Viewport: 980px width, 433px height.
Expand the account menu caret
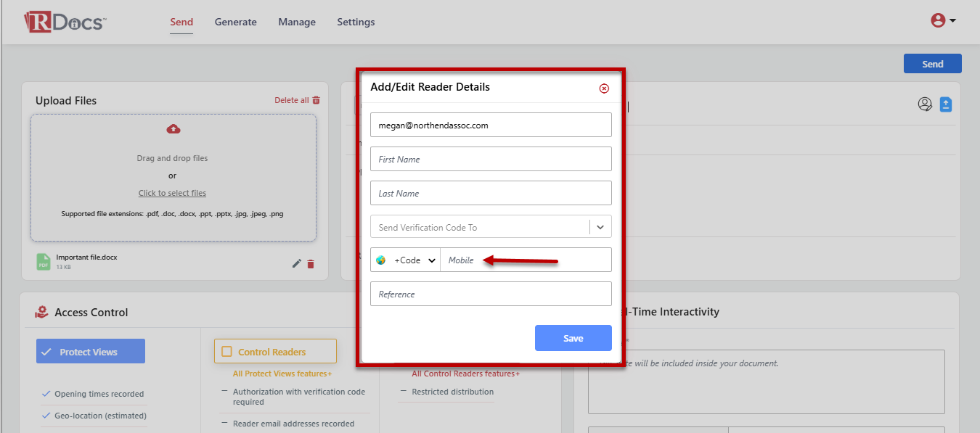[952, 21]
